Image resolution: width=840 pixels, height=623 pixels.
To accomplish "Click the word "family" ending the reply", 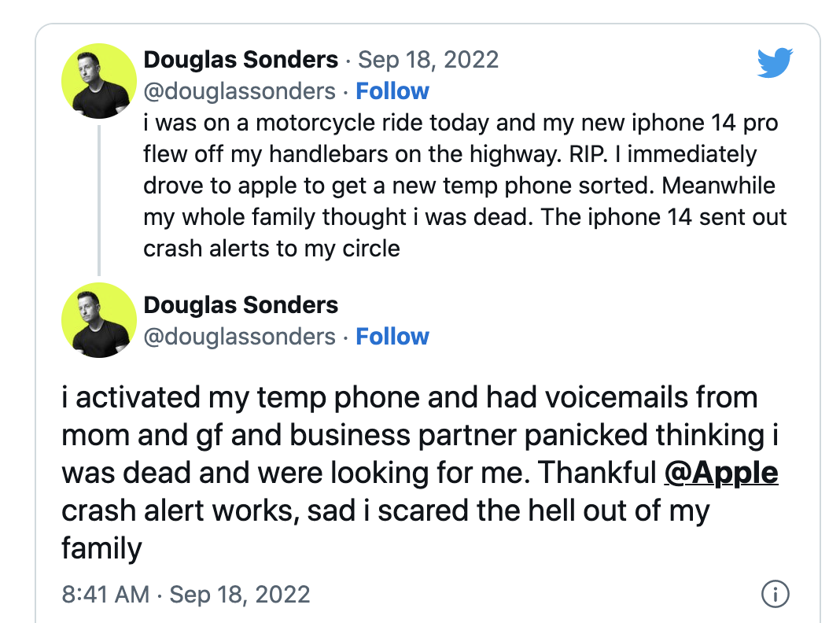I will (101, 549).
